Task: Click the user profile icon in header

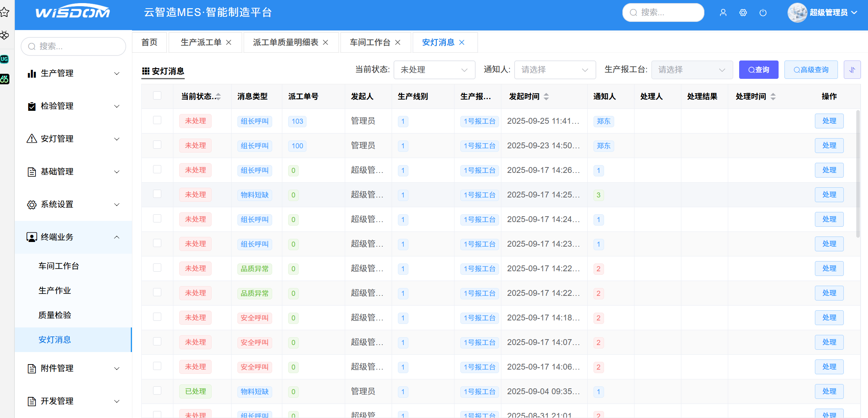Action: [x=723, y=12]
